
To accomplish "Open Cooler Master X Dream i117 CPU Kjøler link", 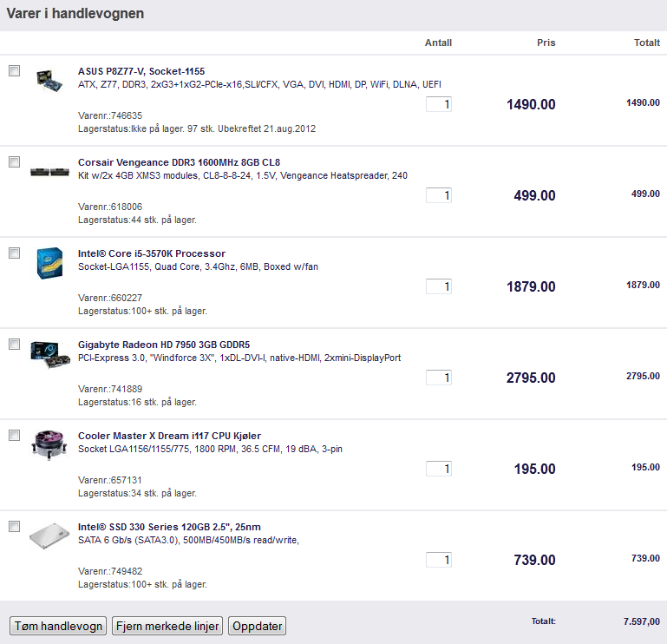I will (x=169, y=436).
